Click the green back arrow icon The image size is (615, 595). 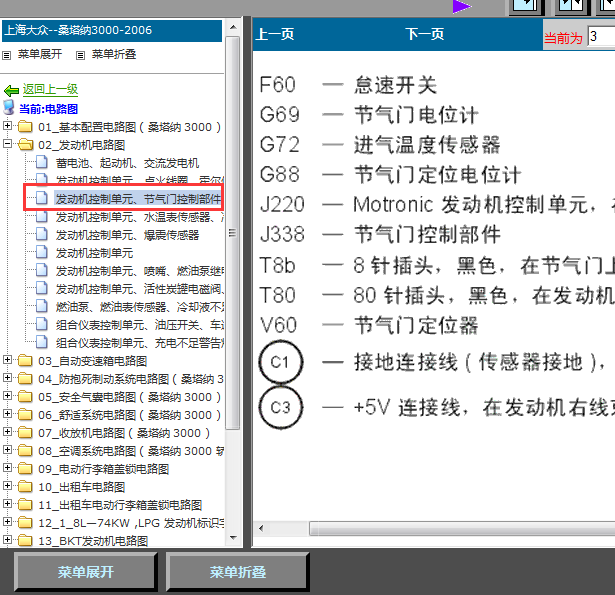click(11, 91)
